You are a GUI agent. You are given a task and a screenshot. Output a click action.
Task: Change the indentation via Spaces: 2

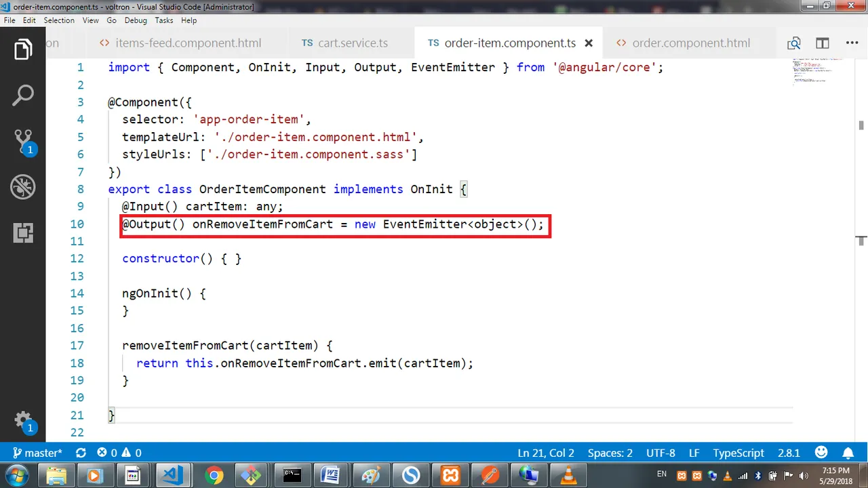click(610, 453)
